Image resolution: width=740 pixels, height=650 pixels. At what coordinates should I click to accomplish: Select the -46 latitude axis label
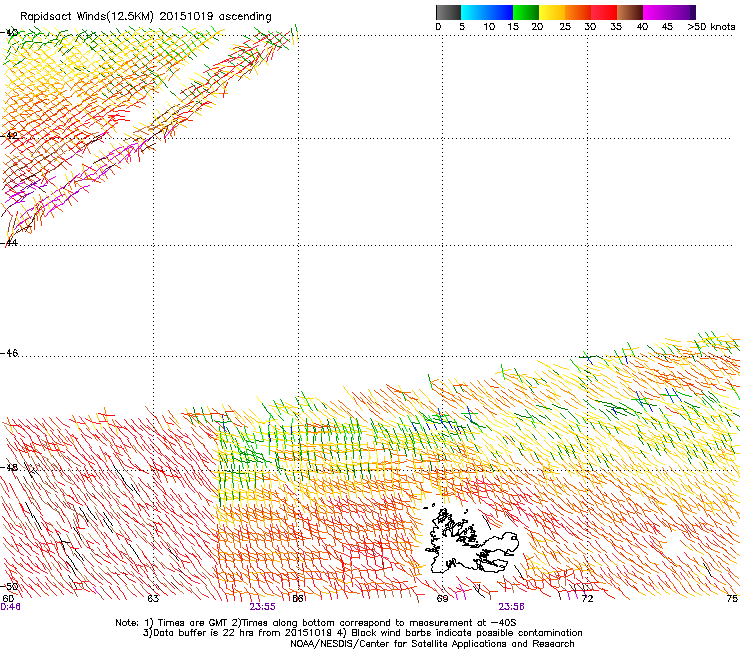pos(9,353)
